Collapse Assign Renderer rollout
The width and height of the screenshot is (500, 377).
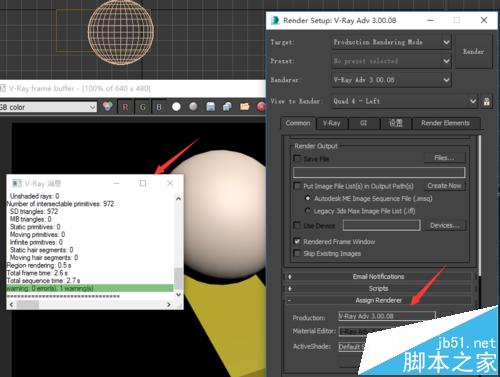[x=379, y=301]
